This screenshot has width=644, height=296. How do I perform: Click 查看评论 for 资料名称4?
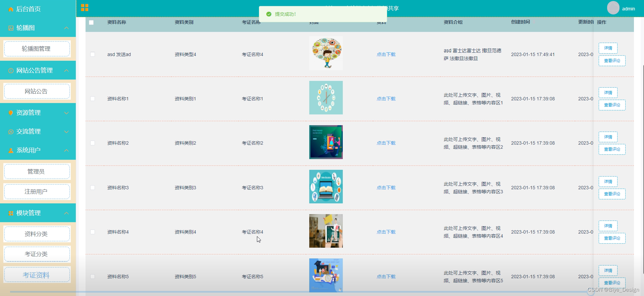point(612,238)
